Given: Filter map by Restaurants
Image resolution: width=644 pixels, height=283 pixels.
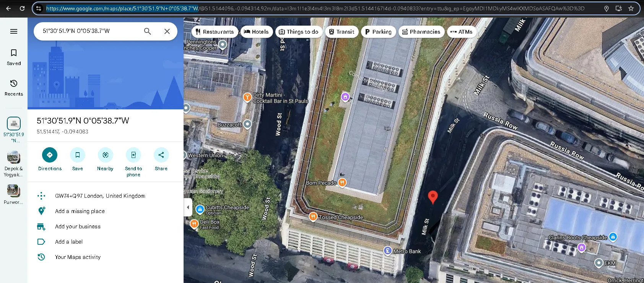Looking at the screenshot, I should pos(214,32).
